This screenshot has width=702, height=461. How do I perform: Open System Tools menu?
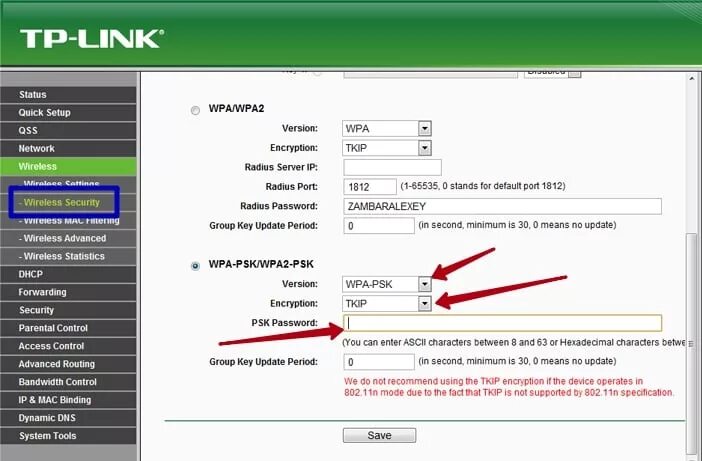coord(68,436)
